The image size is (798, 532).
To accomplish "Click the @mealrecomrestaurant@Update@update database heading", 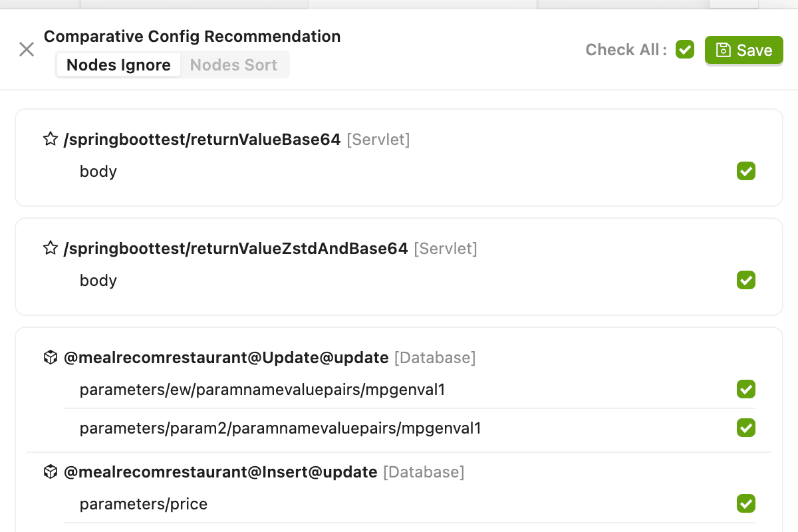I will pyautogui.click(x=226, y=358).
